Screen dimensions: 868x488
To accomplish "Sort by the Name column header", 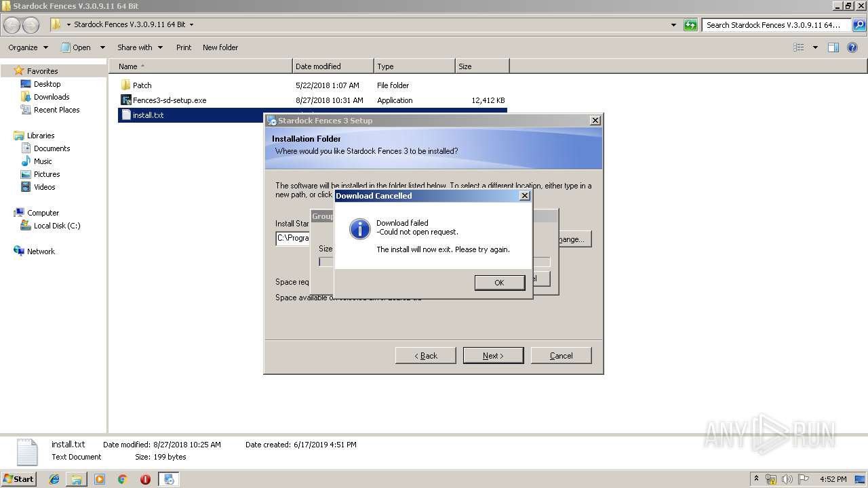I will point(200,66).
